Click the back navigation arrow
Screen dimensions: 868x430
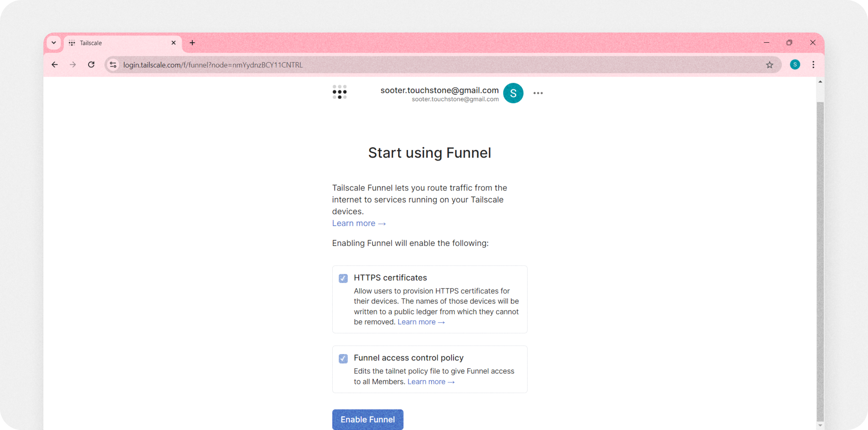click(55, 65)
